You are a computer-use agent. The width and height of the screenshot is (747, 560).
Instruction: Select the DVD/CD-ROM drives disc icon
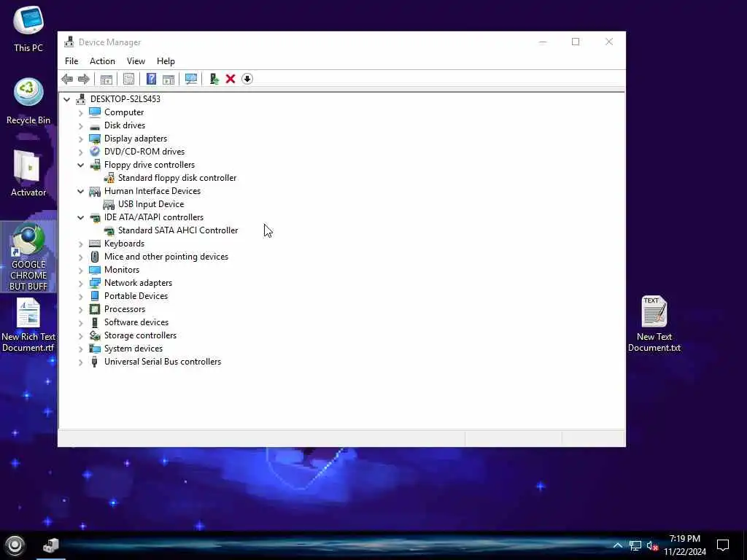coord(95,152)
